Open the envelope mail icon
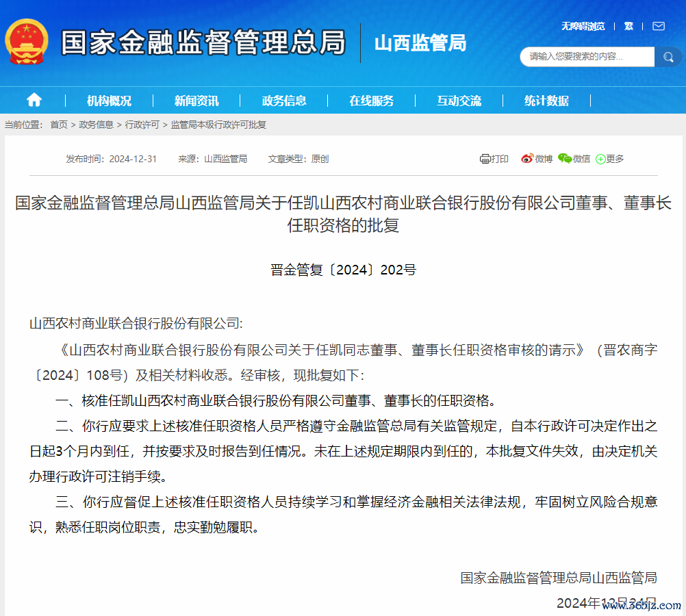Image resolution: width=686 pixels, height=616 pixels. pos(659,26)
